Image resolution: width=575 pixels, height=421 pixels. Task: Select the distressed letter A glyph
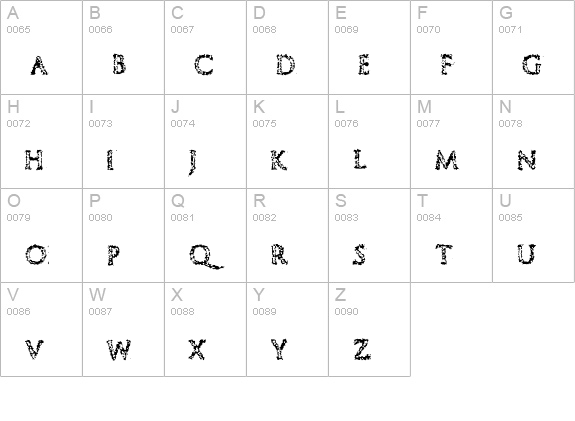pos(39,66)
